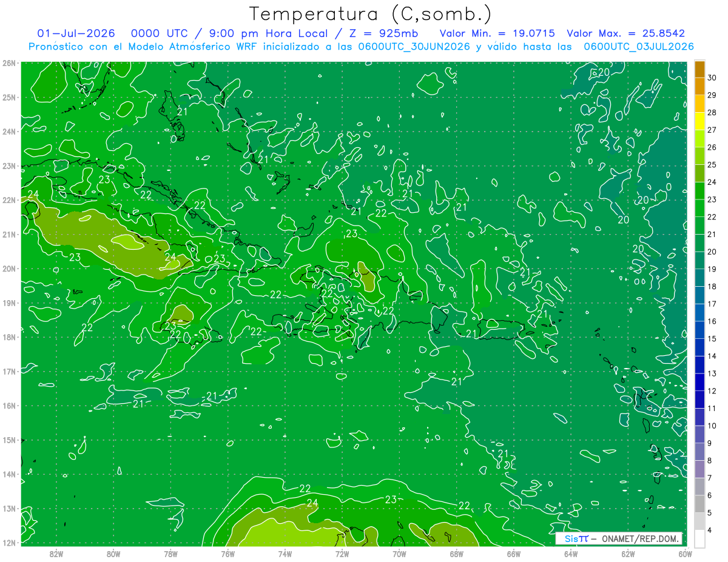Click the '70W' longitude axis label
This screenshot has width=728, height=562.
(399, 554)
